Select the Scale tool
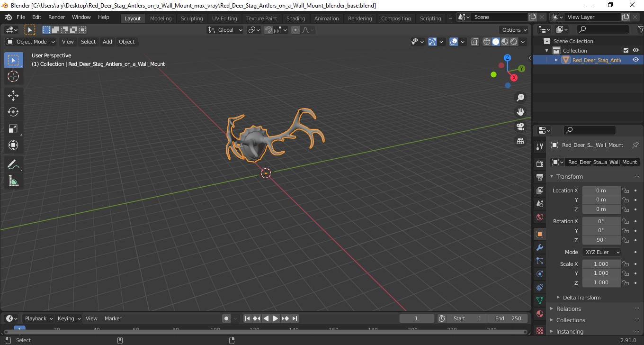 [x=13, y=129]
